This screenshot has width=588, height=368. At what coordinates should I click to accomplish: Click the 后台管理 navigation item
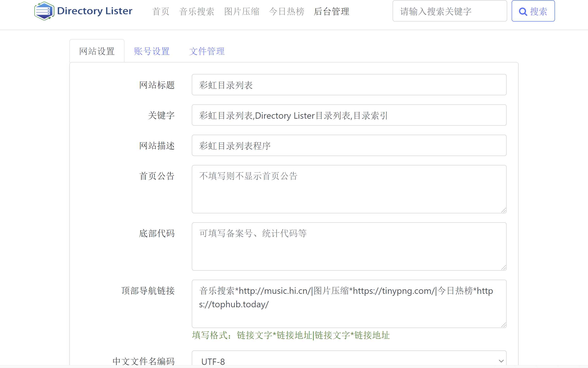click(332, 12)
